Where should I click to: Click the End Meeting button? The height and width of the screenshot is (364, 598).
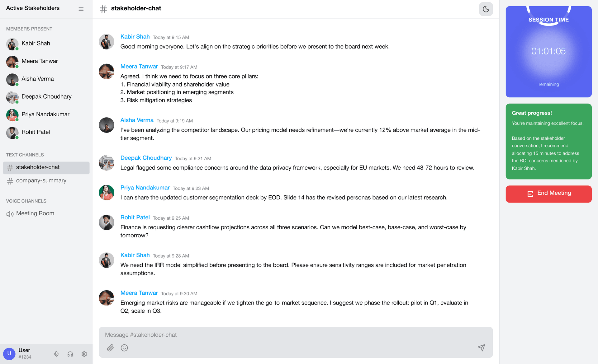548,194
